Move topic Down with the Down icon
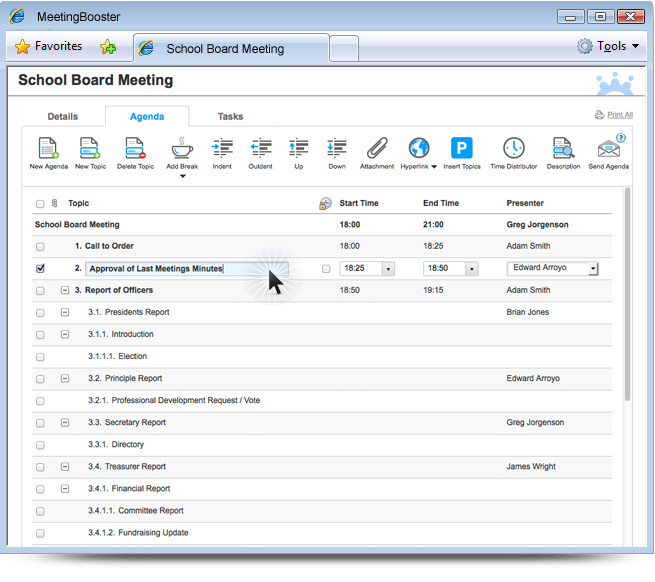 tap(337, 148)
